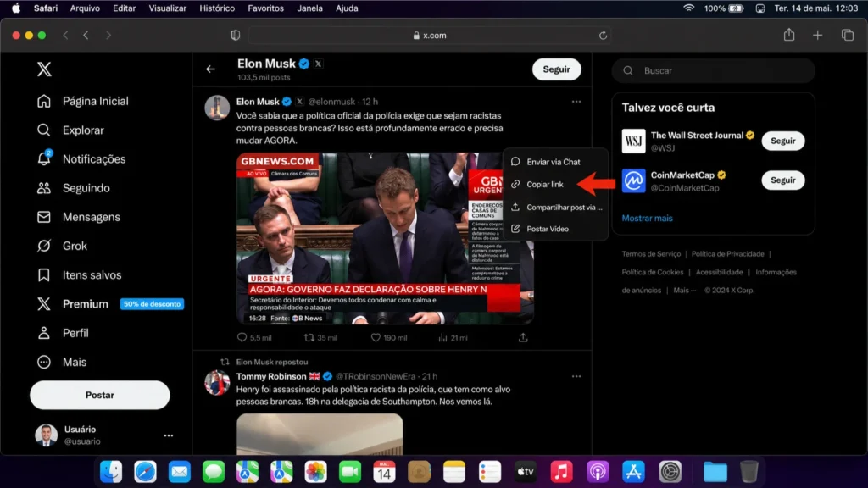868x488 pixels.
Task: Like the post with 190 mil likes
Action: pyautogui.click(x=388, y=337)
